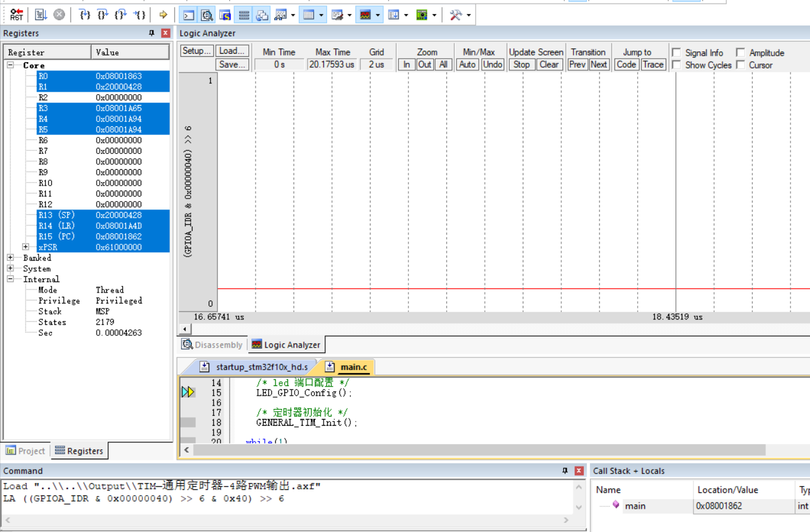Select the Step Into debug icon
Screen dimensions: 810x532
(85, 14)
